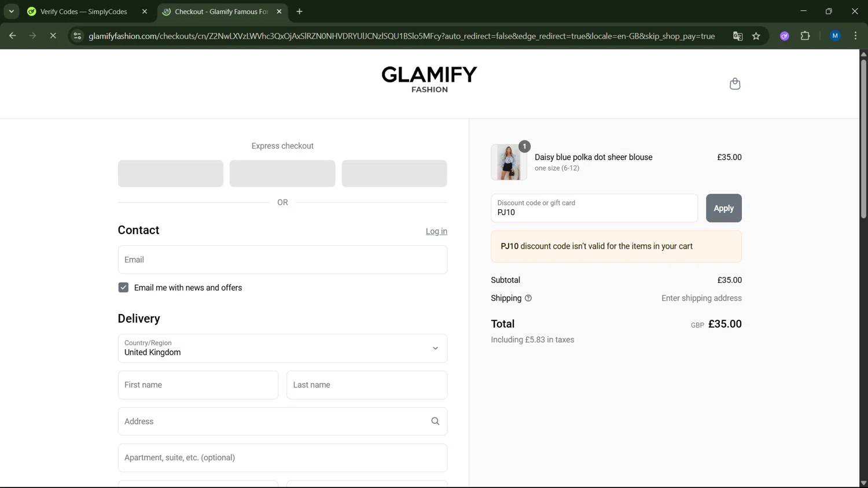Toggle Email me with news and offers checkbox
This screenshot has width=868, height=488.
[x=123, y=287]
